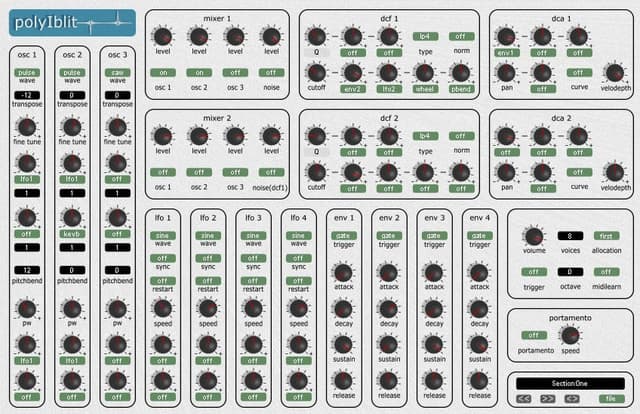
Task: Click the env 1 attack knob
Action: point(343,272)
